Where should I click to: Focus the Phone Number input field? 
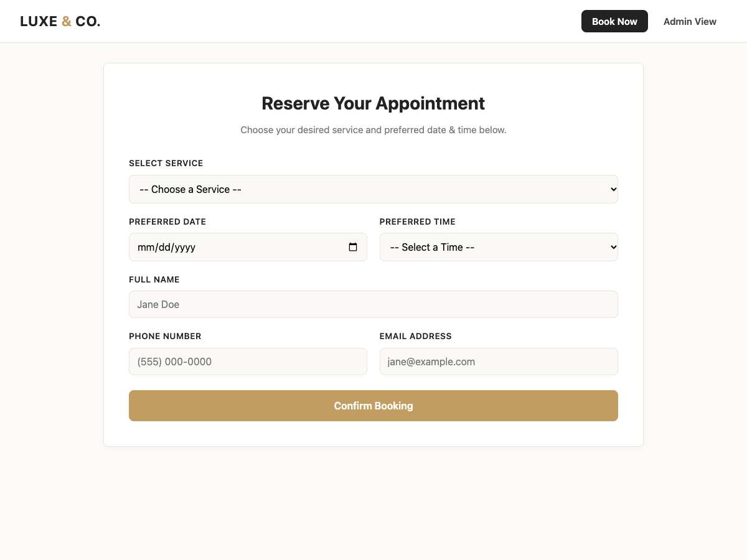(x=248, y=362)
